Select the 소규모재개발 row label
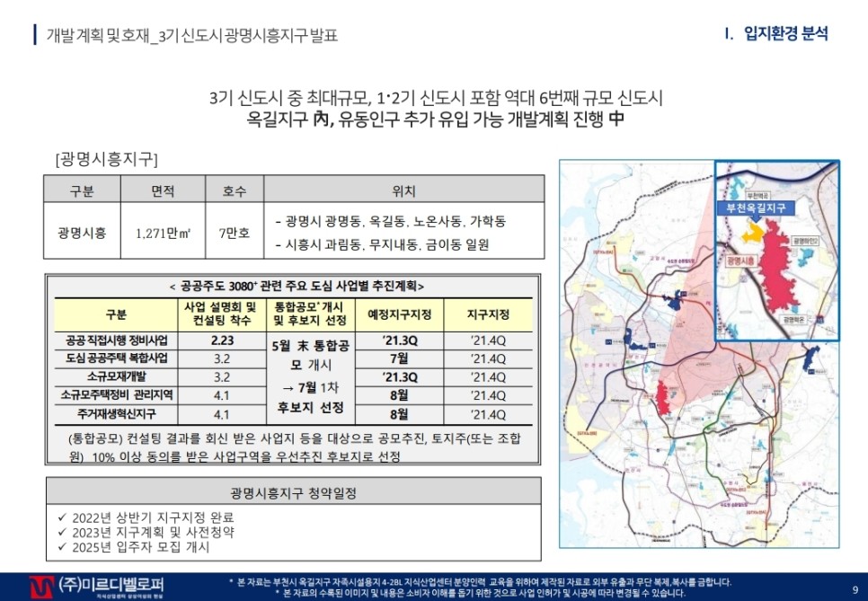Image resolution: width=868 pixels, height=601 pixels. point(116,376)
